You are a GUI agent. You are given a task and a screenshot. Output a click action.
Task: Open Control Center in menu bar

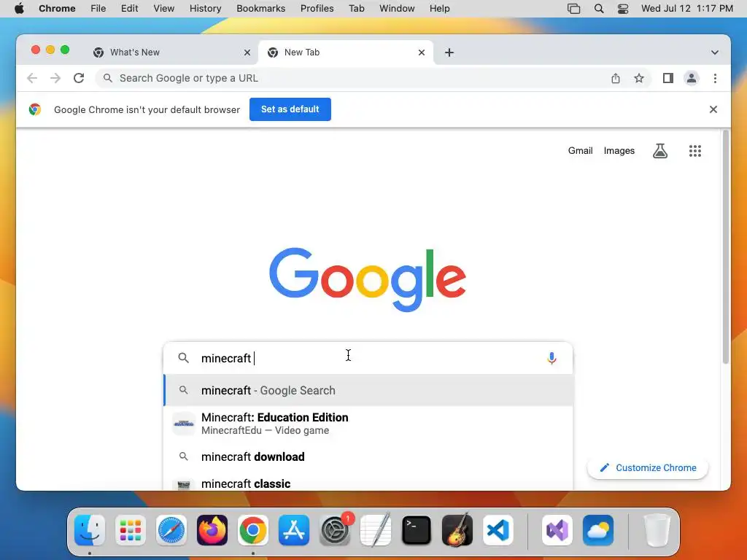tap(623, 9)
